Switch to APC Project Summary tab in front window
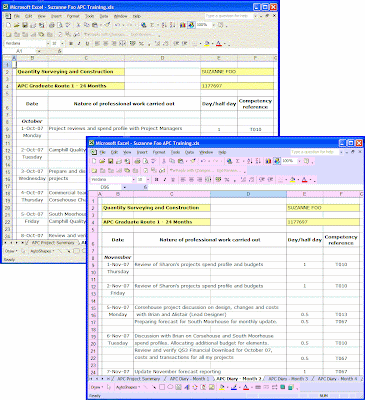Viewport: 365px width, 400px height. tap(139, 379)
